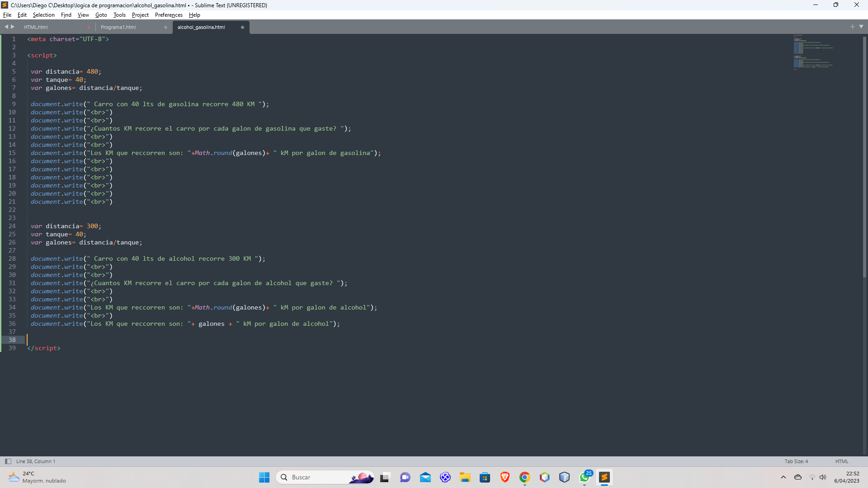The width and height of the screenshot is (868, 488).
Task: Toggle the side bar icon in status bar
Action: pos(8,461)
